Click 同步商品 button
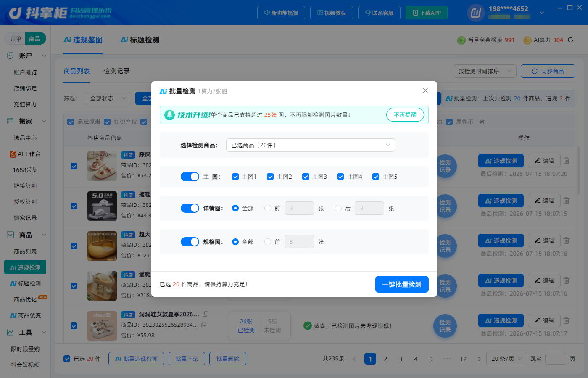This screenshot has width=588, height=378. [x=548, y=71]
